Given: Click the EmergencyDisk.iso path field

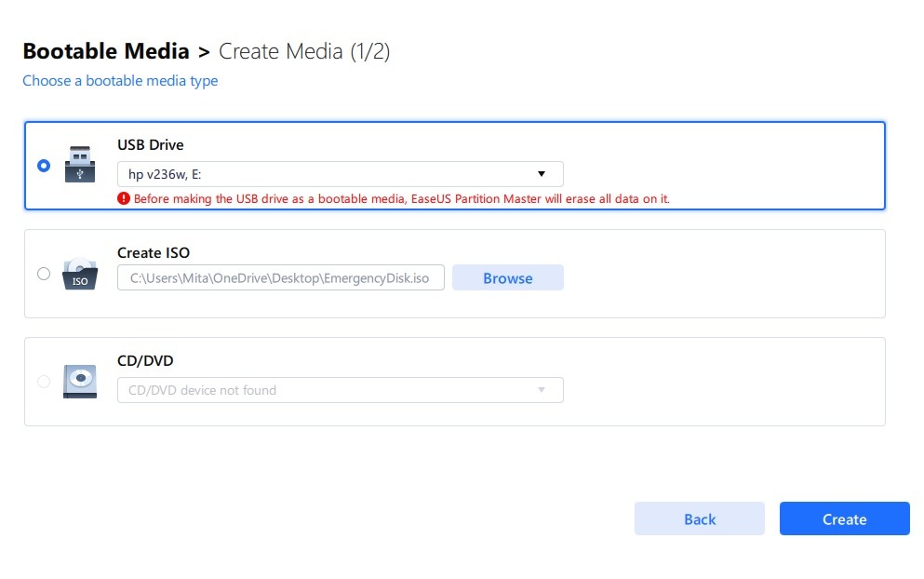Looking at the screenshot, I should [x=279, y=277].
